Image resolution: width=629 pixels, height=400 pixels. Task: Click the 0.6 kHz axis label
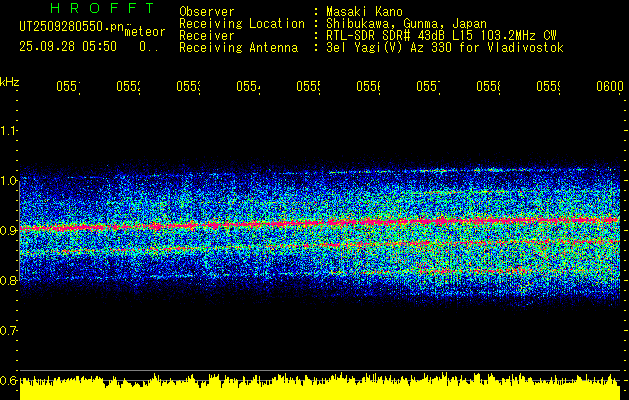[8, 380]
